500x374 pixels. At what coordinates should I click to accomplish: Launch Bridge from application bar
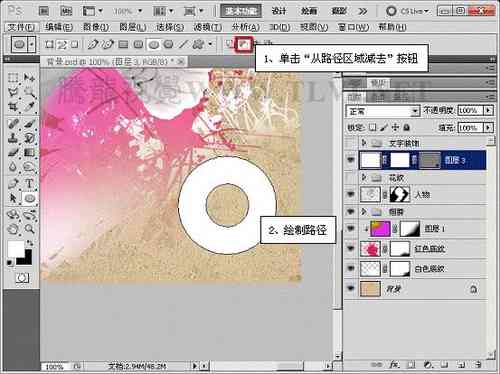point(44,11)
